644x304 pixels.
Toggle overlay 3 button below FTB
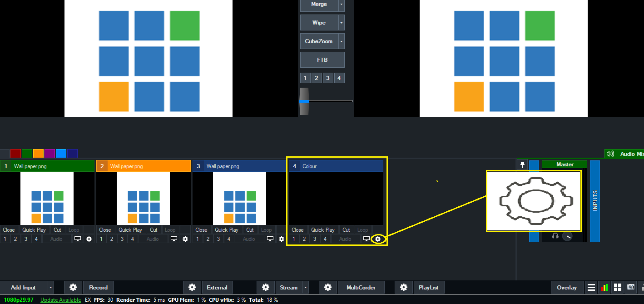click(327, 78)
